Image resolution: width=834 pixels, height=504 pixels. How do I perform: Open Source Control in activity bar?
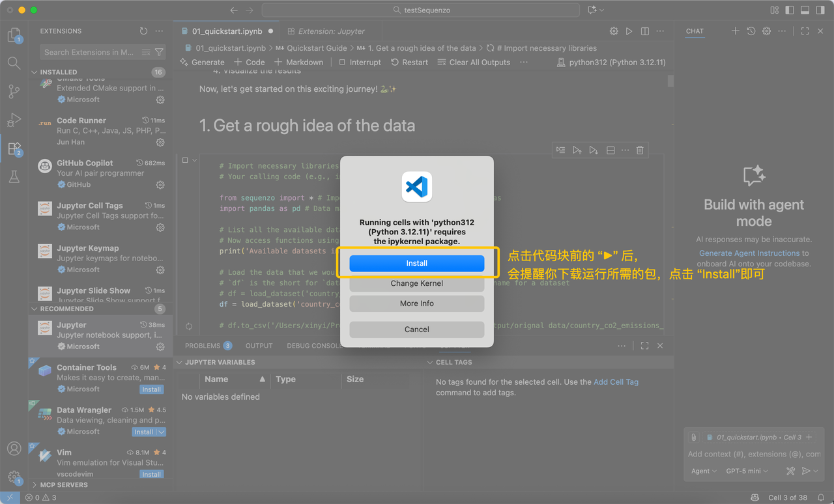(14, 92)
